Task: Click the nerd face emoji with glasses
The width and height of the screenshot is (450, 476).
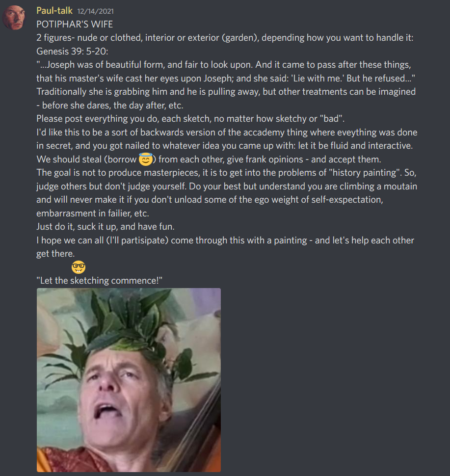Action: (79, 267)
